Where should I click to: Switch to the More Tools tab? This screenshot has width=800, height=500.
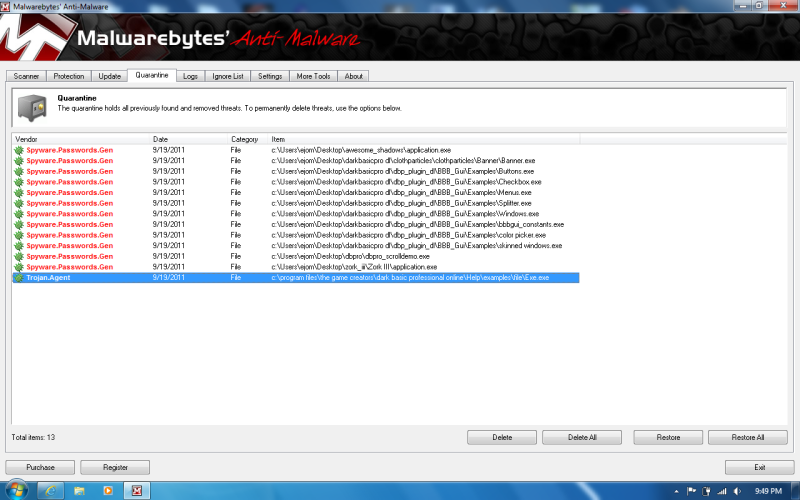pos(313,76)
